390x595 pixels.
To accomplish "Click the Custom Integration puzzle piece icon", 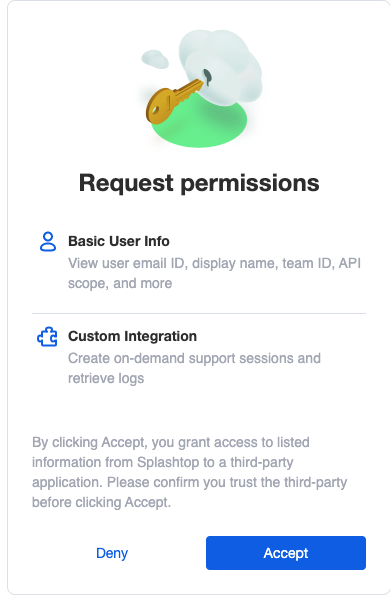I will (x=47, y=337).
